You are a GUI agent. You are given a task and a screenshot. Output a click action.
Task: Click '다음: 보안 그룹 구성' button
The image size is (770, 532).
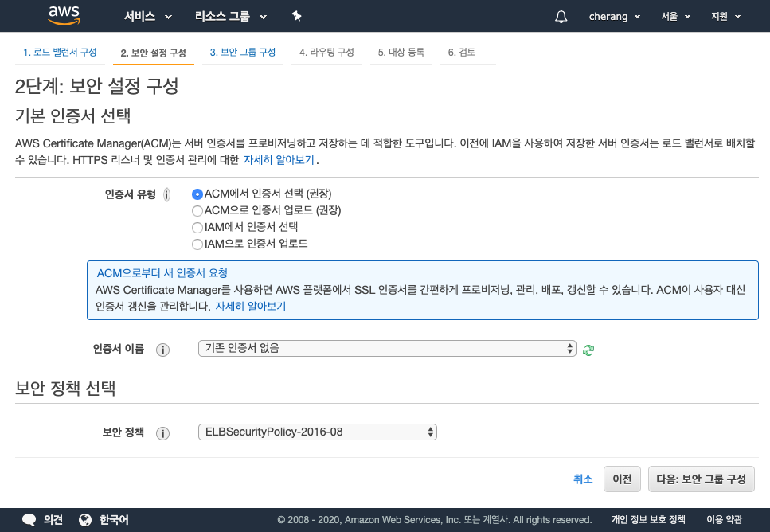(x=702, y=479)
